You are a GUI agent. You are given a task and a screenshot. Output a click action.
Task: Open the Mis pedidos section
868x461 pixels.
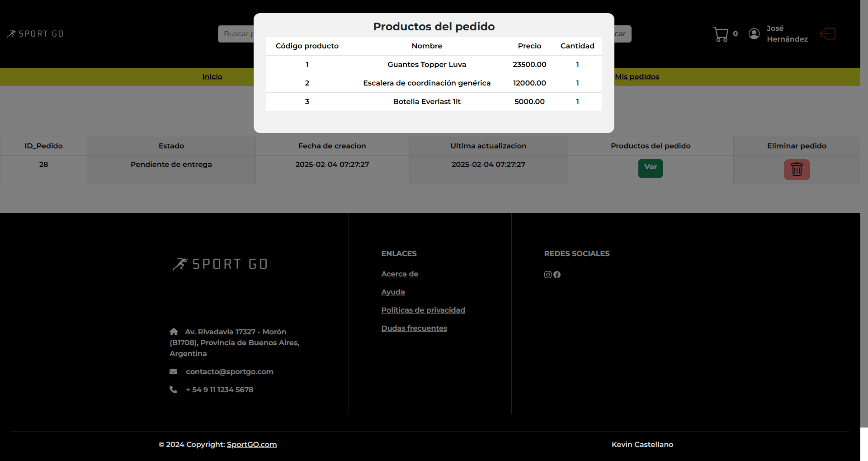pos(637,76)
